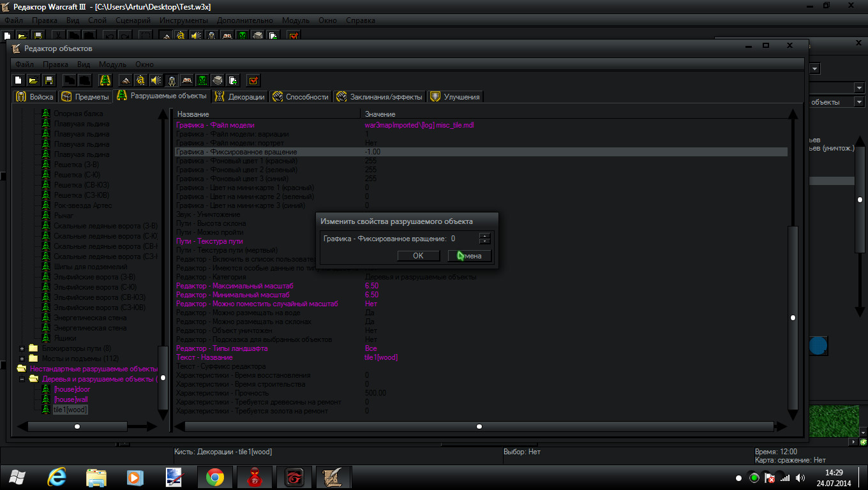Screen dimensions: 868x490
Task: Select Графика - Файл модели property row
Action: click(481, 125)
